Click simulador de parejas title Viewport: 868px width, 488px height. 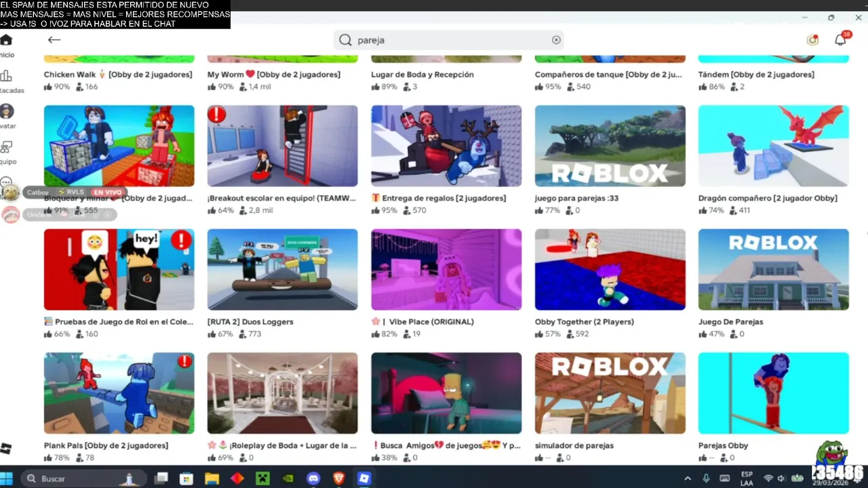[574, 445]
